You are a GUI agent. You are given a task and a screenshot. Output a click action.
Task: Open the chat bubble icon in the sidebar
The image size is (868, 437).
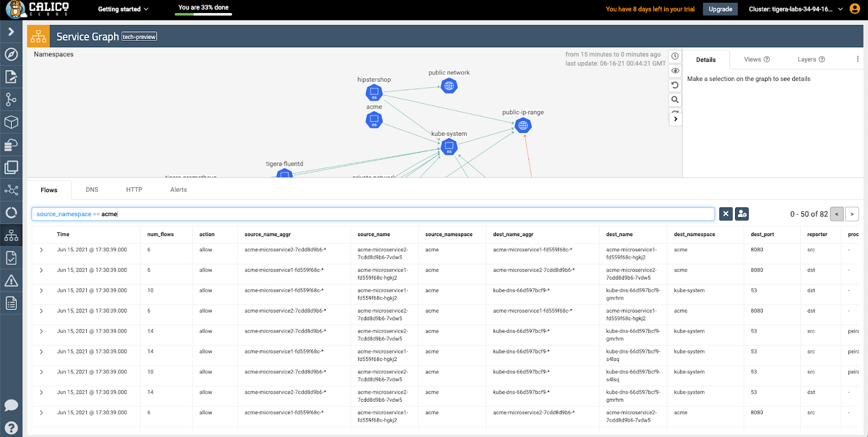click(11, 406)
